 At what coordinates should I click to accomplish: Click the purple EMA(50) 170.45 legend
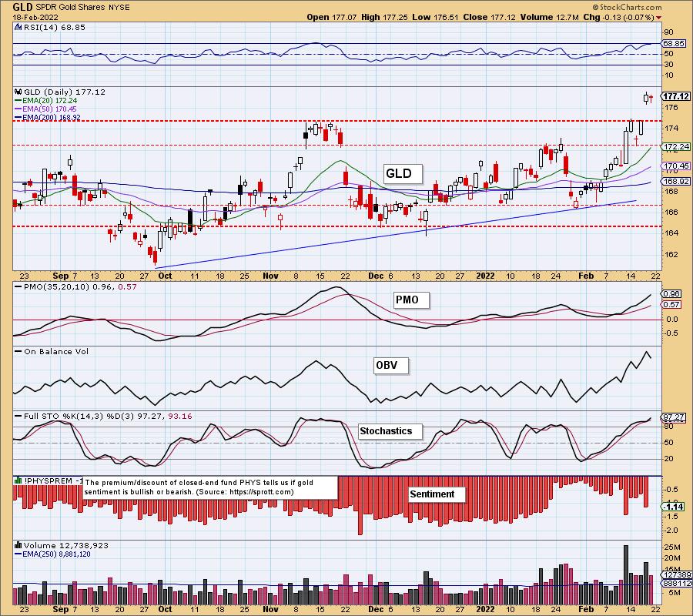[46, 109]
